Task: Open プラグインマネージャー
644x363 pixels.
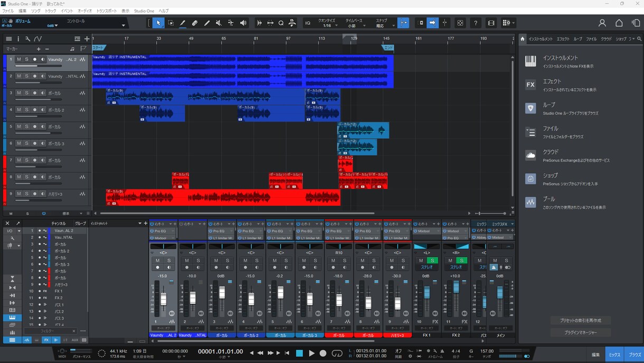Action: pos(580,332)
